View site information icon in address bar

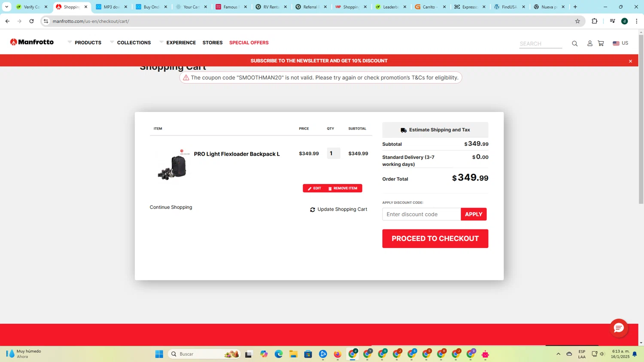[46, 21]
